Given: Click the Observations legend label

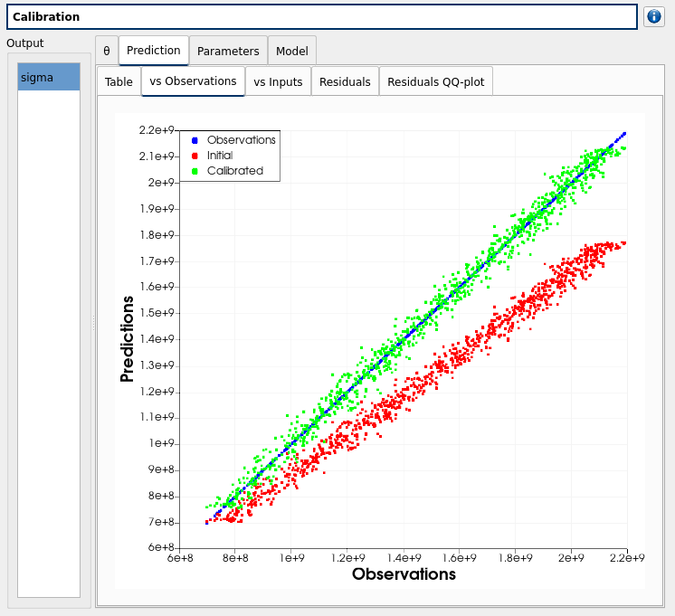Looking at the screenshot, I should coord(241,140).
